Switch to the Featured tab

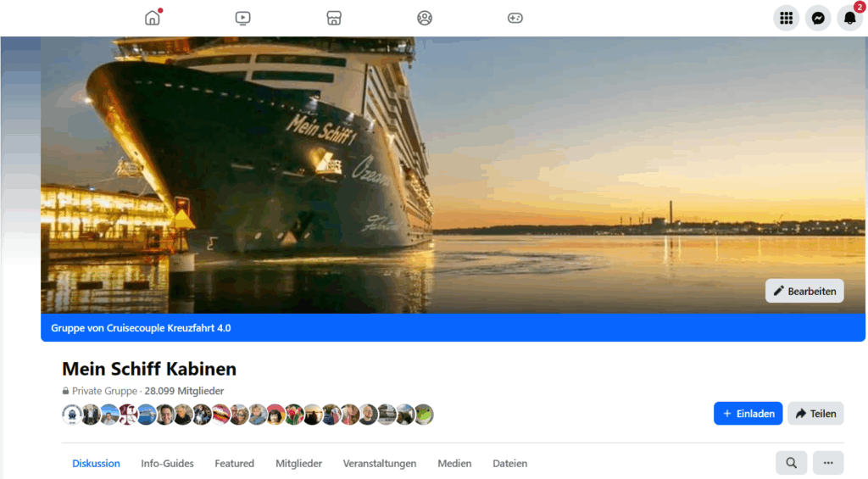click(x=234, y=464)
